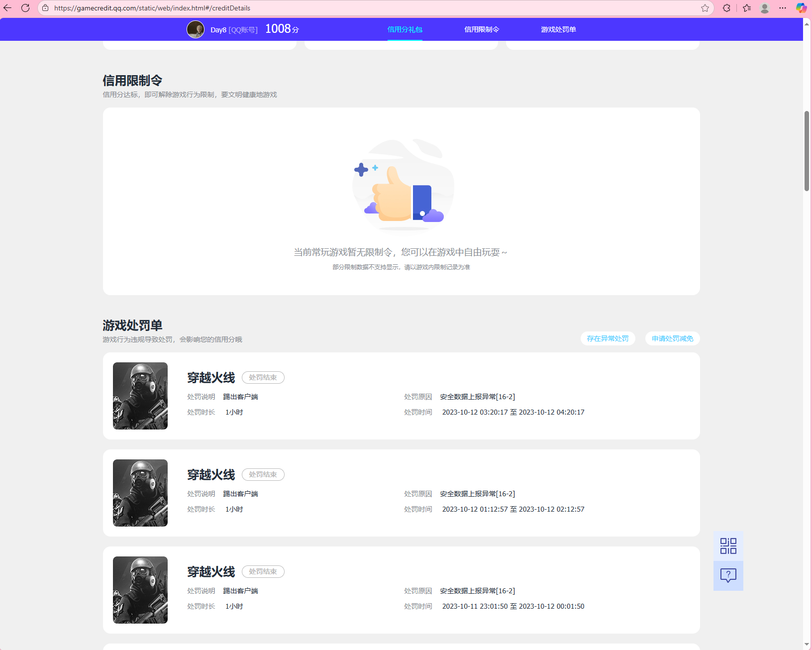Screen dimensions: 812x650
Task: Open the help feedback bubble
Action: click(728, 576)
